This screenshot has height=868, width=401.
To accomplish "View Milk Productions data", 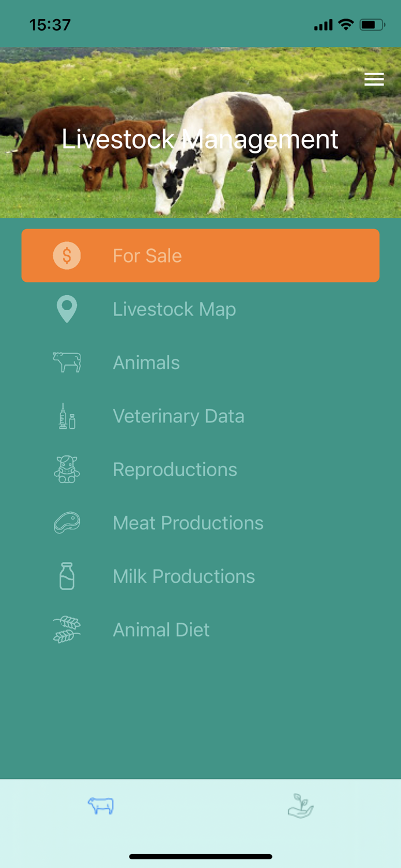I will click(x=184, y=576).
